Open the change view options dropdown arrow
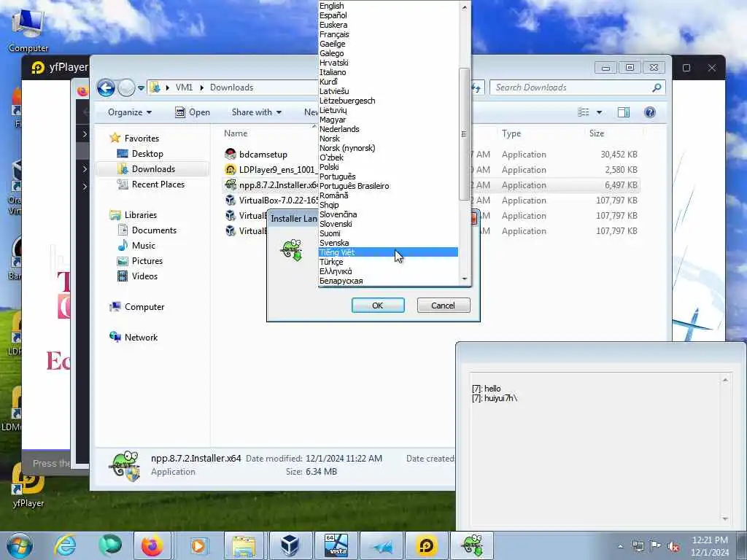Image resolution: width=747 pixels, height=560 pixels. pos(600,112)
